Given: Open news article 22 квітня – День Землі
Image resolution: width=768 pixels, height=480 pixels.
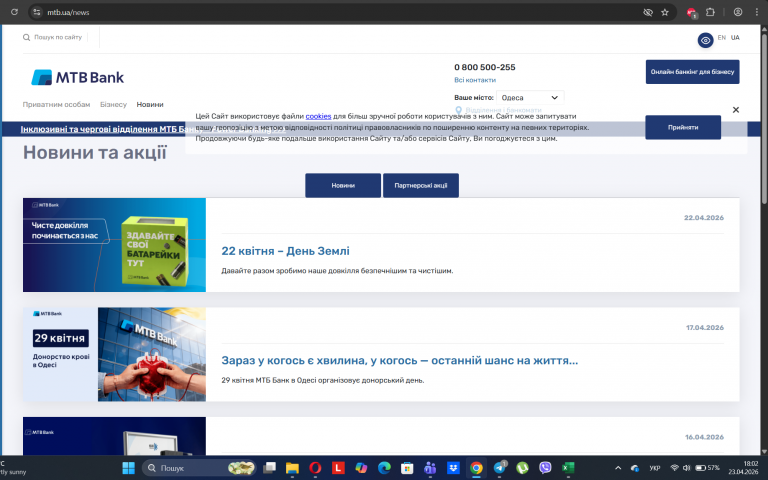Looking at the screenshot, I should point(286,251).
